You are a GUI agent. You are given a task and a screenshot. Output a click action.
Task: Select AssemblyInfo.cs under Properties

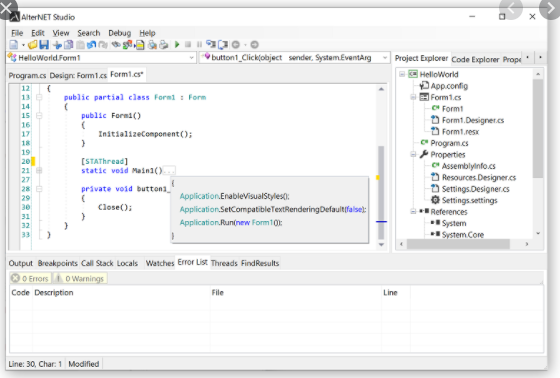[469, 166]
